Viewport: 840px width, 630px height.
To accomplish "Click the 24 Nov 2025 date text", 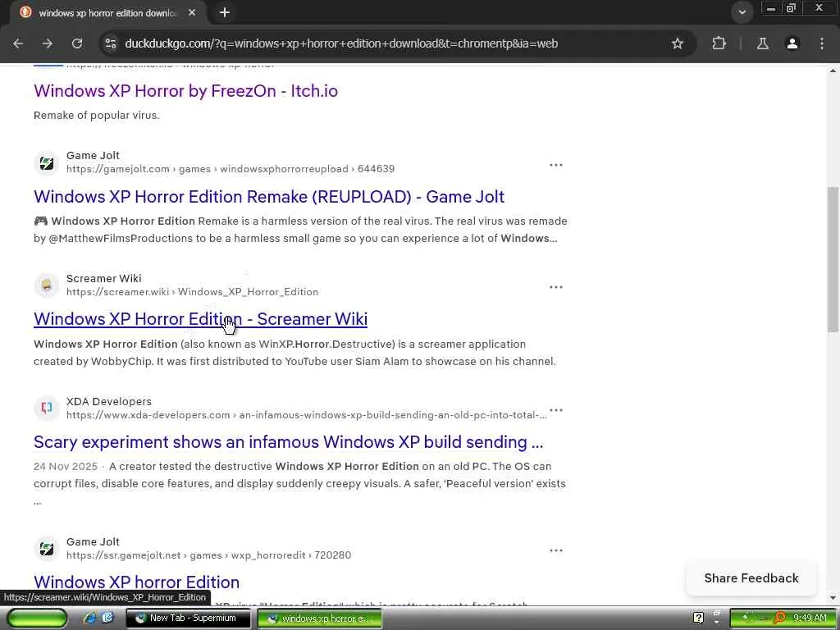I will (66, 466).
